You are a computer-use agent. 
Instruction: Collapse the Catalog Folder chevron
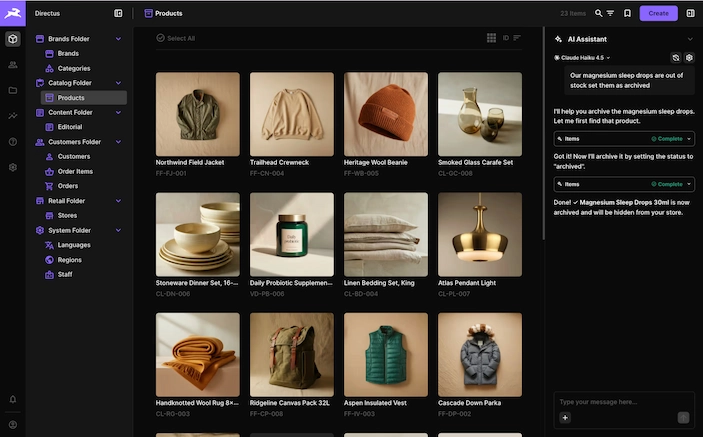coord(118,83)
